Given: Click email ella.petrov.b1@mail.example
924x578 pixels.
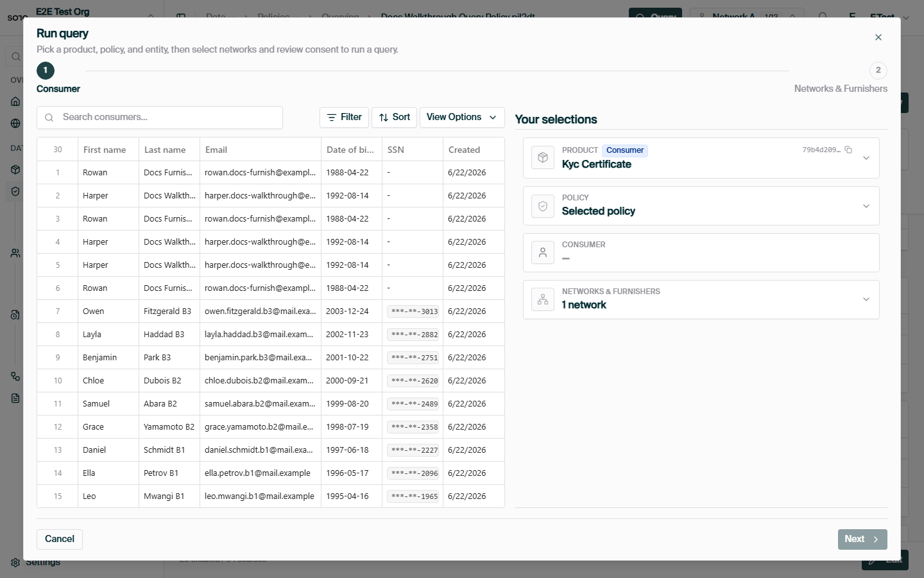Looking at the screenshot, I should pyautogui.click(x=257, y=473).
